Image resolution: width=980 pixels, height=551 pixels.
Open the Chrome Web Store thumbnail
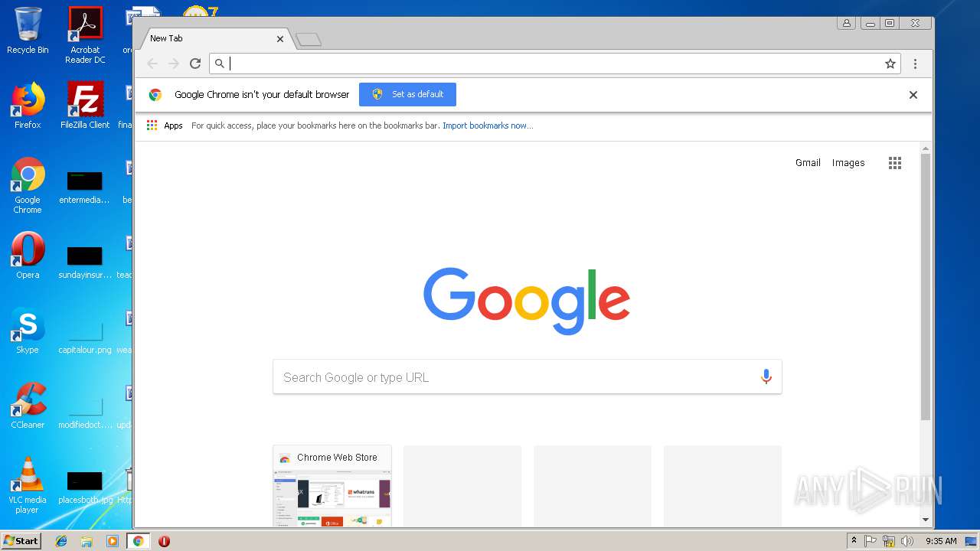click(332, 486)
